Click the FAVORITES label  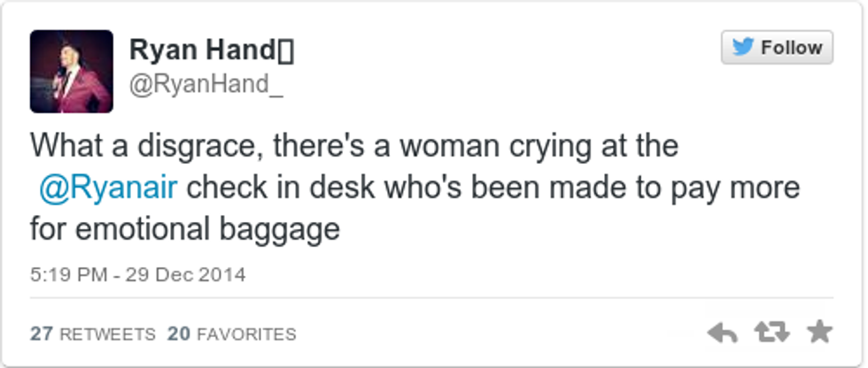[246, 333]
